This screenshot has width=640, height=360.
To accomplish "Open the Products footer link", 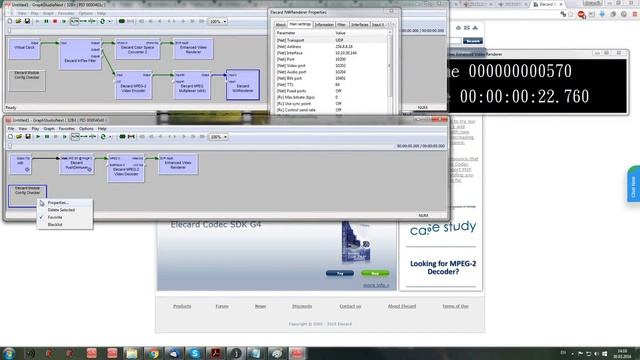I will [x=182, y=306].
